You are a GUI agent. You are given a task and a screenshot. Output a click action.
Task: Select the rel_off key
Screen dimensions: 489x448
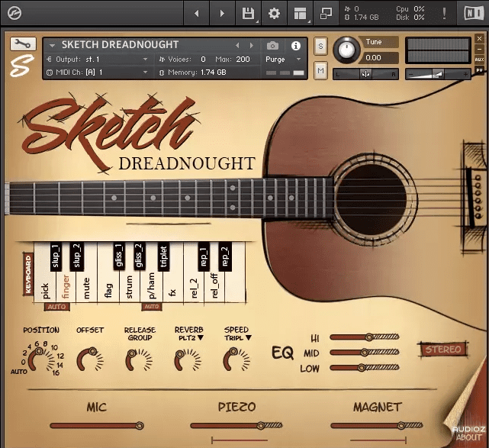click(214, 286)
